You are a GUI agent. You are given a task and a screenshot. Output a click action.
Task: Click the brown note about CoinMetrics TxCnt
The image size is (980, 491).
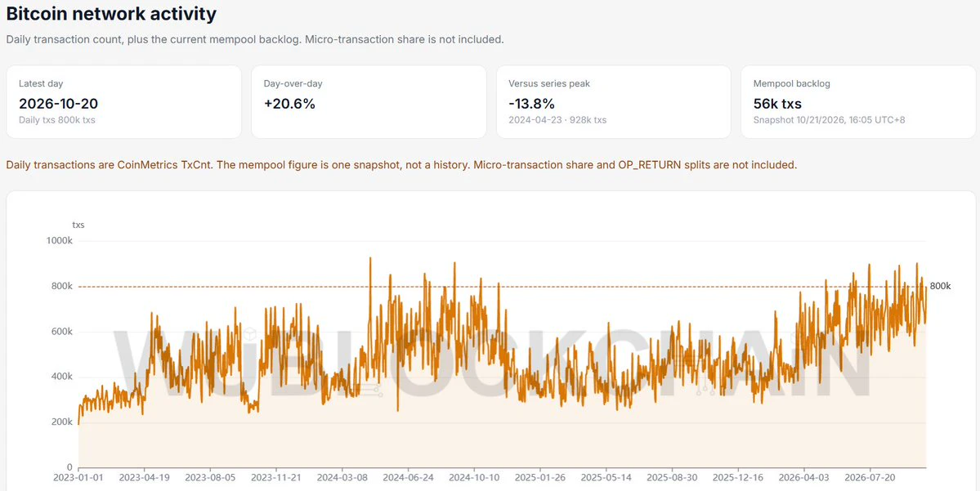401,166
